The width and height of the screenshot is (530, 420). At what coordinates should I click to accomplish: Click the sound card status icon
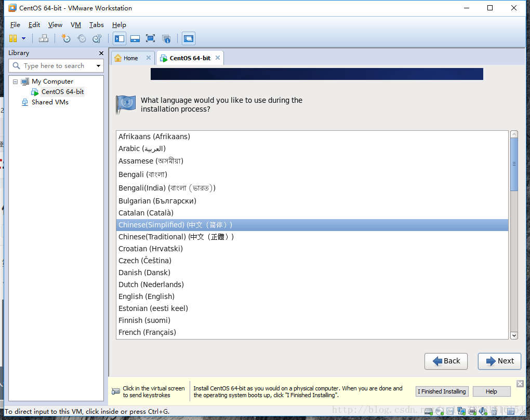click(x=483, y=411)
